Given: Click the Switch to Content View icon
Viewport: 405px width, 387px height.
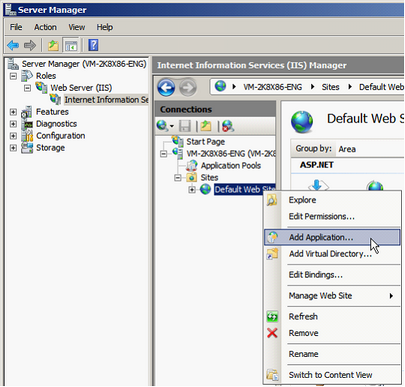Looking at the screenshot, I should (272, 375).
